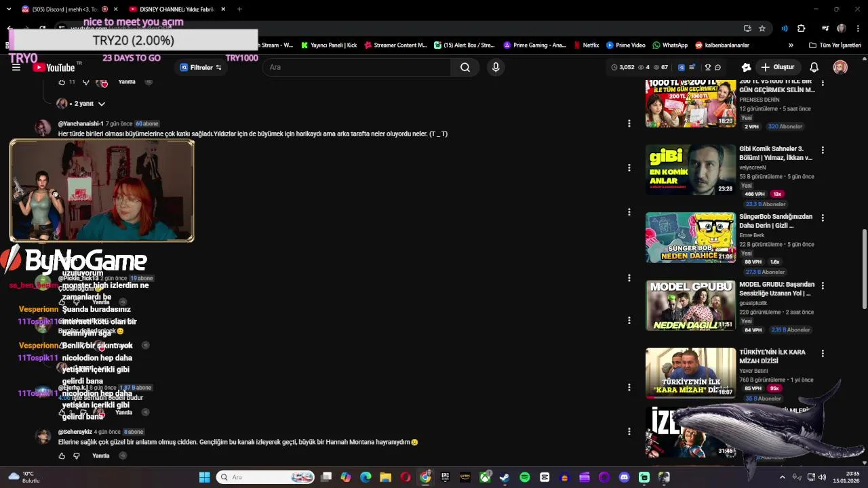The width and height of the screenshot is (868, 488).
Task: Like the Seherayklz comment
Action: (62, 456)
